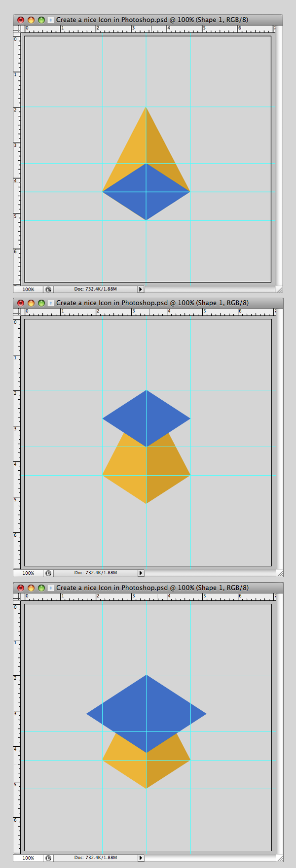Click the title text of the middle document window
This screenshot has height=868, width=296.
click(x=152, y=303)
